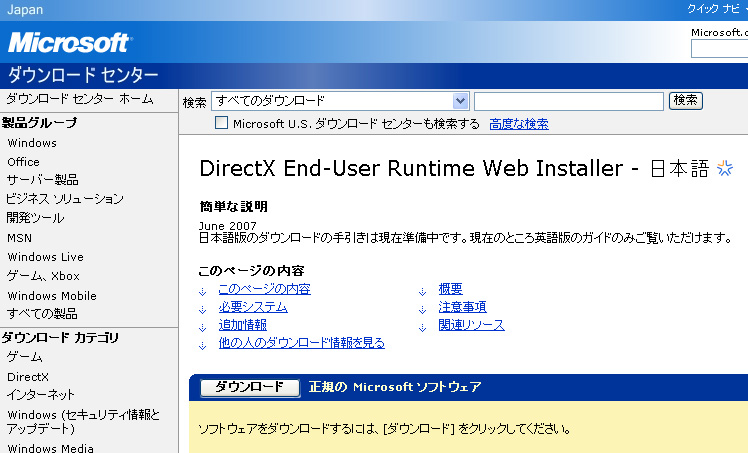Select Office product group
Screen dimensions: 748x453
[23, 162]
